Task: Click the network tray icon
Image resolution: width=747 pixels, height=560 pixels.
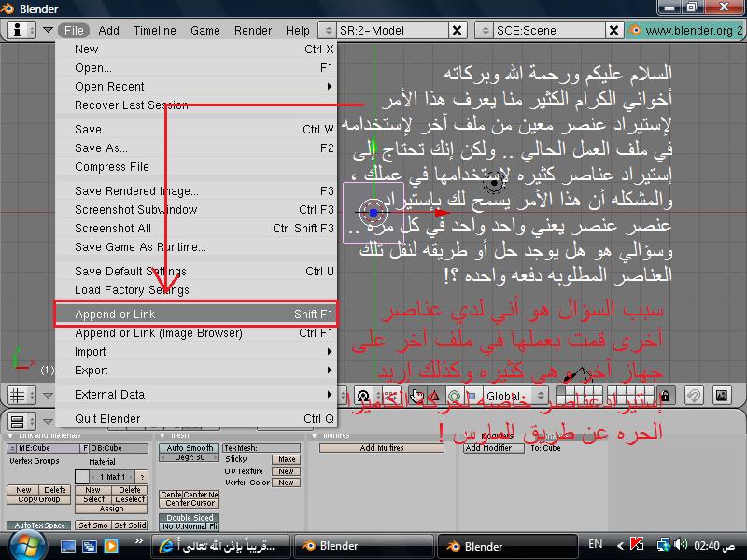Action: [x=663, y=544]
